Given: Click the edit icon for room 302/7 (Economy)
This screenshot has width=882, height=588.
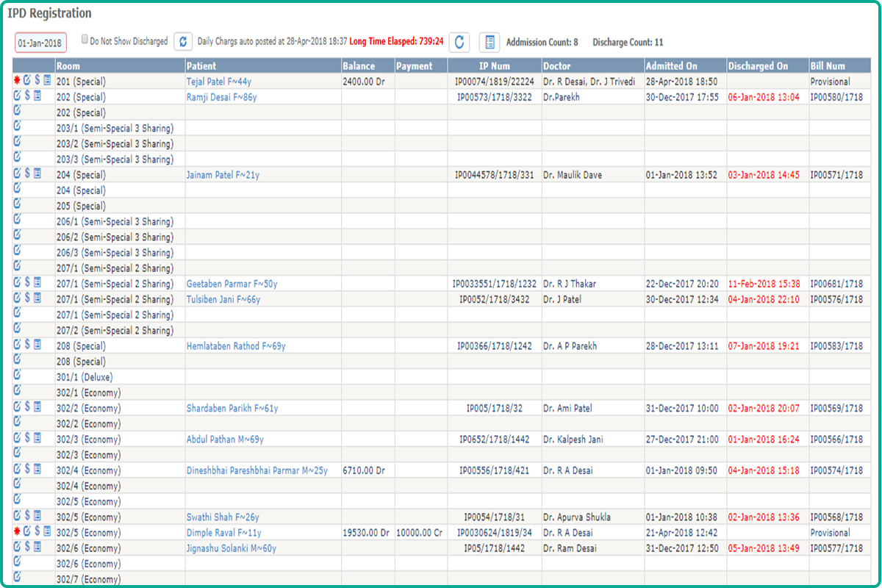Looking at the screenshot, I should tap(17, 577).
